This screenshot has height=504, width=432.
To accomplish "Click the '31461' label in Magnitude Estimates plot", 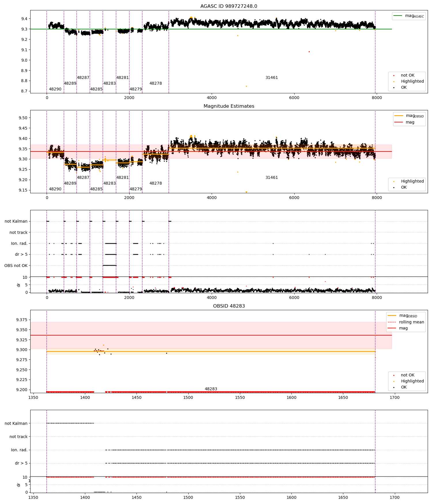I will (272, 178).
